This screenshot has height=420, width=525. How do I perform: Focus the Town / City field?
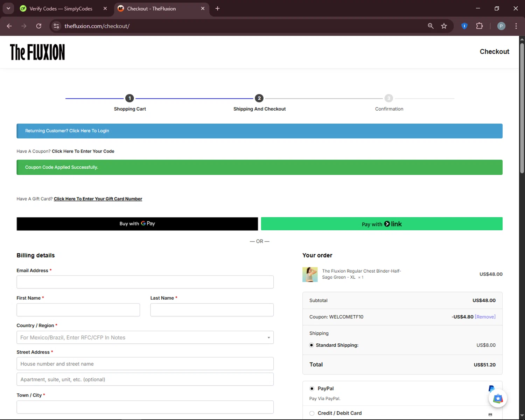pyautogui.click(x=145, y=407)
